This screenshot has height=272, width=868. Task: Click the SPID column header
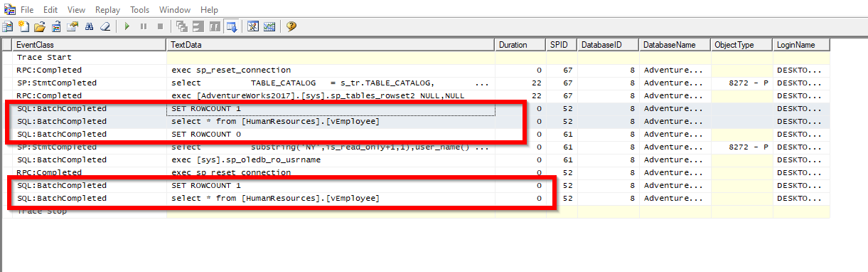coord(561,44)
